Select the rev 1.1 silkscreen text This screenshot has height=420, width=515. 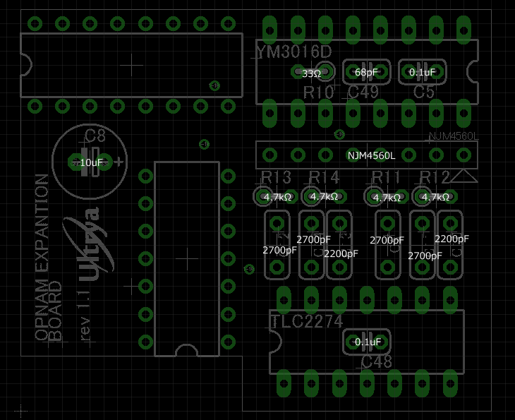(85, 316)
